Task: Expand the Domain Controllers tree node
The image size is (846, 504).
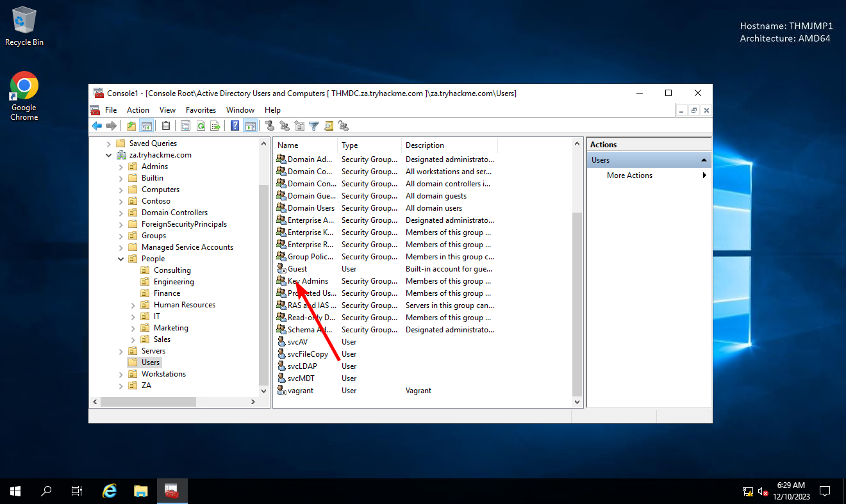Action: tap(120, 213)
